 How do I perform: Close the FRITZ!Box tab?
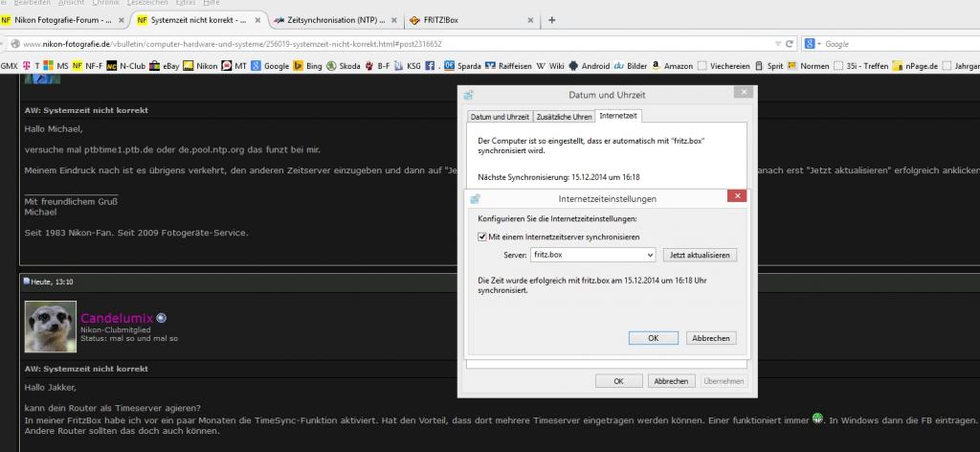click(530, 20)
